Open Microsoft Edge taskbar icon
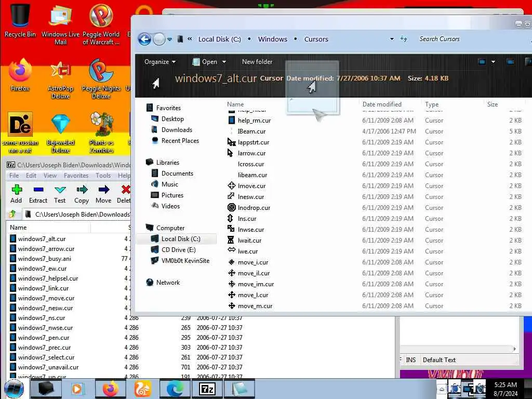This screenshot has height=399, width=532. (175, 389)
